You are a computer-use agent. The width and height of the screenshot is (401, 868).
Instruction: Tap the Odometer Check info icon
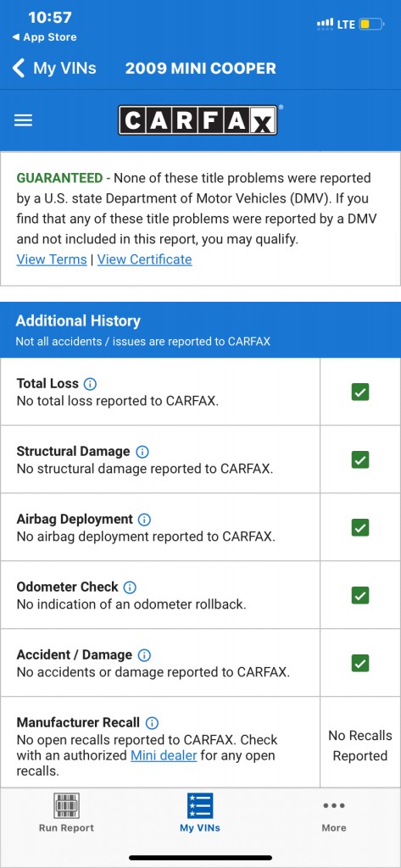point(130,587)
